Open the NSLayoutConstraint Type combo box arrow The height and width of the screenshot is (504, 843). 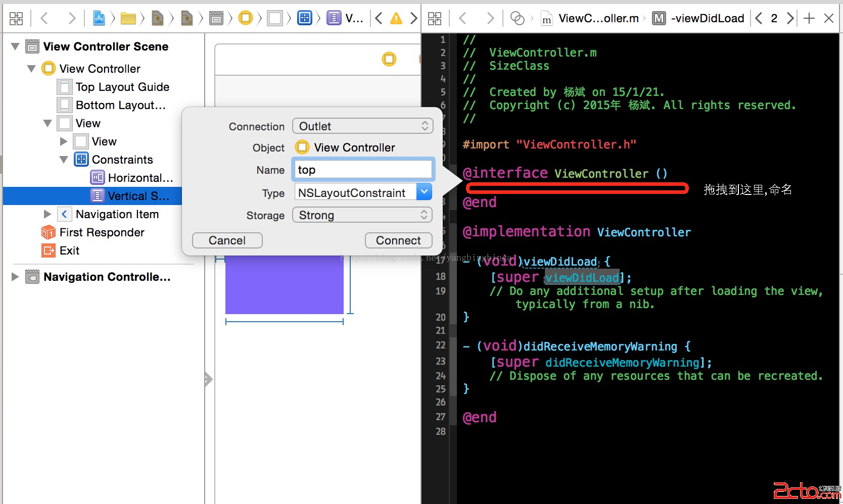click(x=424, y=192)
